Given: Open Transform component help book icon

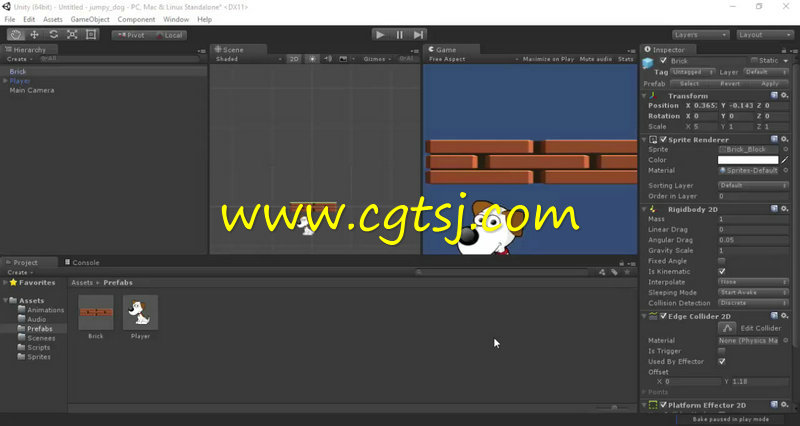Looking at the screenshot, I should (774, 95).
